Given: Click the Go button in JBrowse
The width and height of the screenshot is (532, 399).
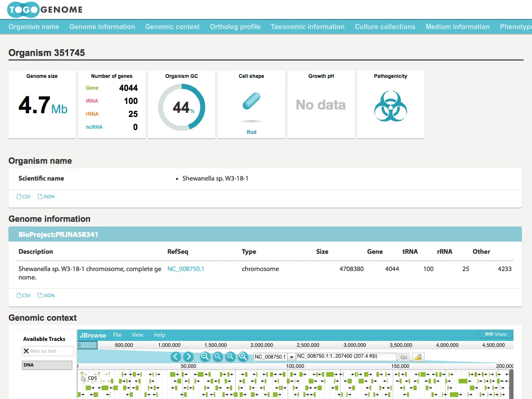Looking at the screenshot, I should [x=404, y=357].
